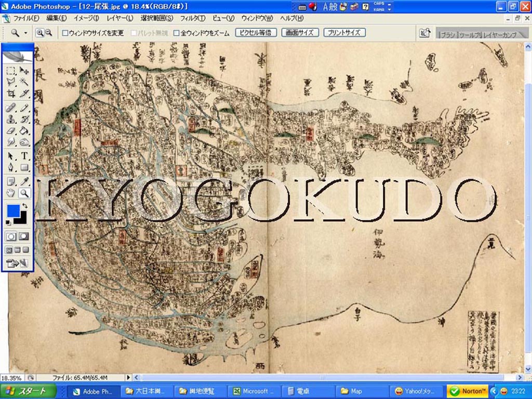Open the 編集 menu
The width and height of the screenshot is (532, 399).
(56, 18)
